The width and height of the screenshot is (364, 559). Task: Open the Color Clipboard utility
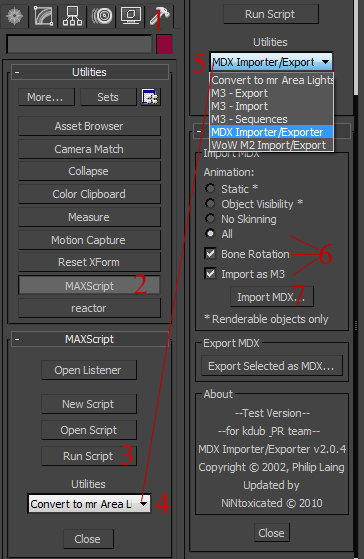coord(89,194)
